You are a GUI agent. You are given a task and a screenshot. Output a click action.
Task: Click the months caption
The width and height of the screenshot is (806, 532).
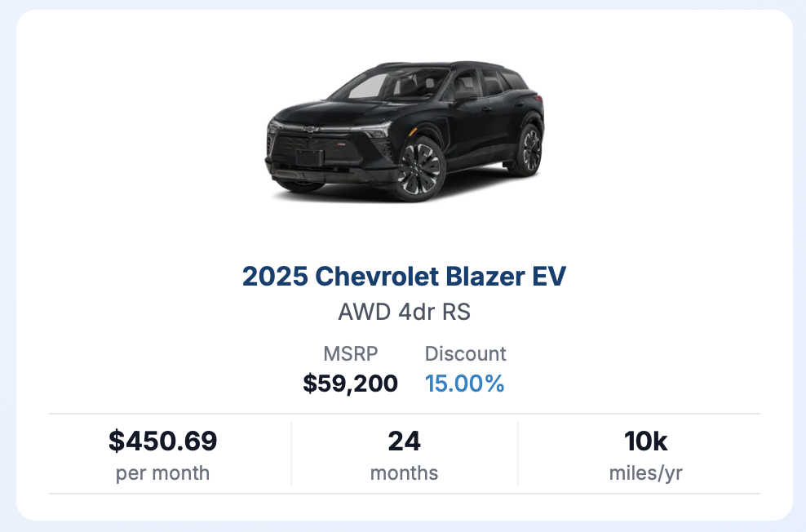click(404, 473)
